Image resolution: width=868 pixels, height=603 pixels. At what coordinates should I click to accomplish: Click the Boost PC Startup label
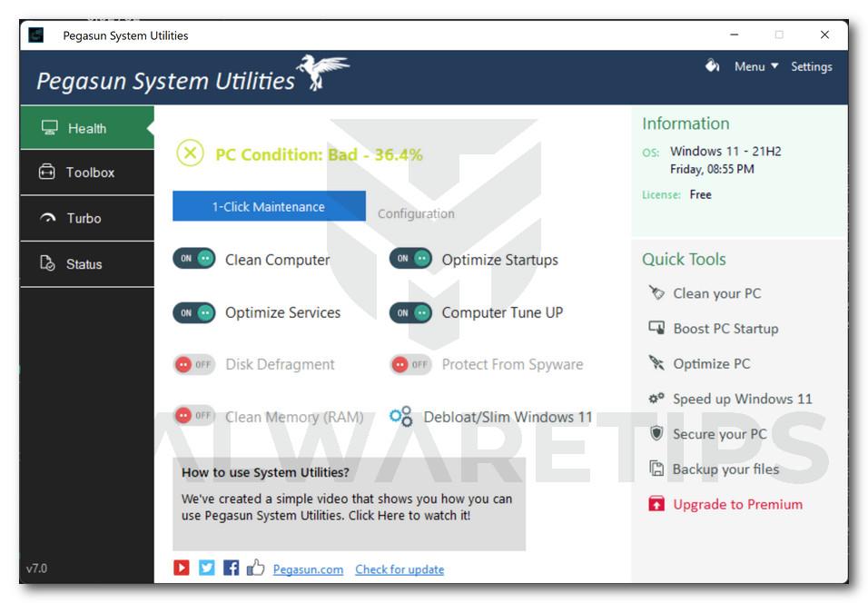point(725,329)
